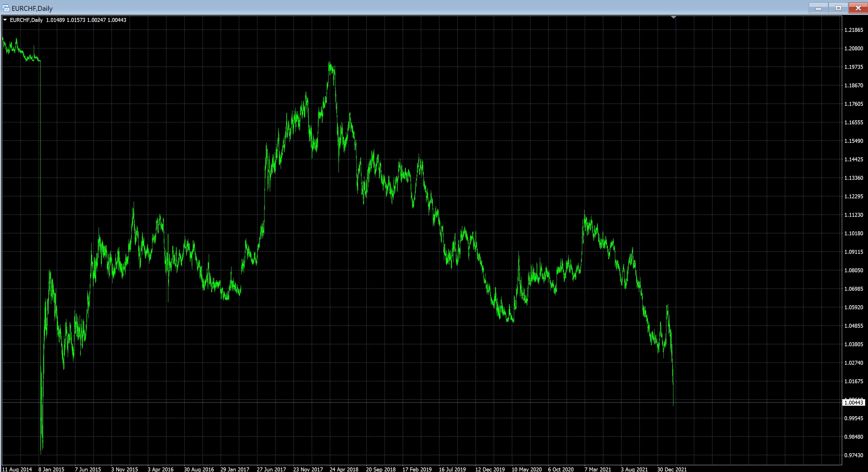Select the 11 Aug 2014 date label
The image size is (868, 472).
17,469
